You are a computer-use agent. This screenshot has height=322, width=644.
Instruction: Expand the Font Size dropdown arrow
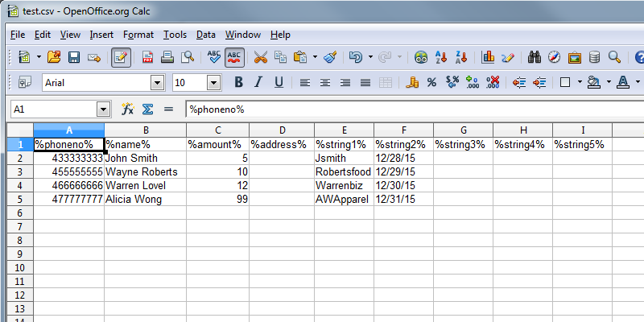[x=213, y=83]
